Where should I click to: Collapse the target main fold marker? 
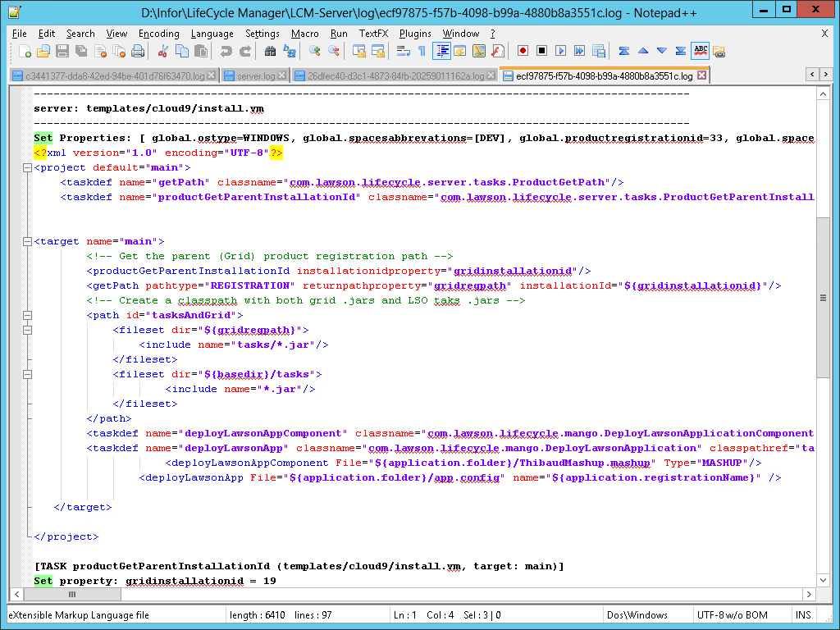tap(27, 242)
